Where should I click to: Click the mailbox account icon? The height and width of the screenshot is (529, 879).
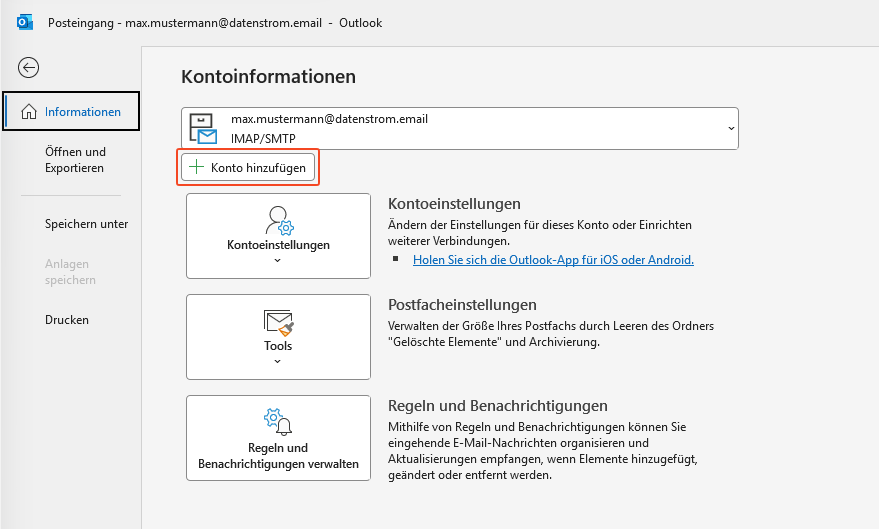[x=203, y=128]
